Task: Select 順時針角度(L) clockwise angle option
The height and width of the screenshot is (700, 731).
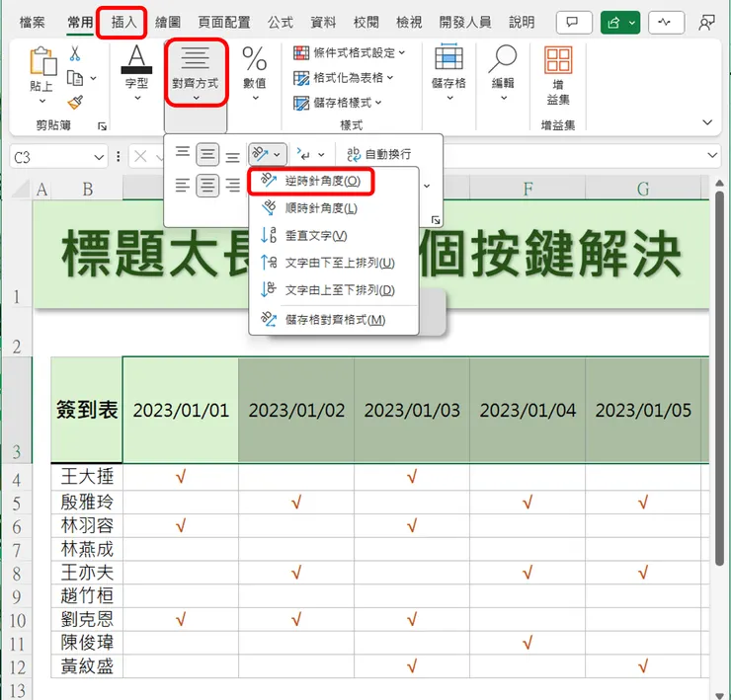Action: click(x=321, y=208)
